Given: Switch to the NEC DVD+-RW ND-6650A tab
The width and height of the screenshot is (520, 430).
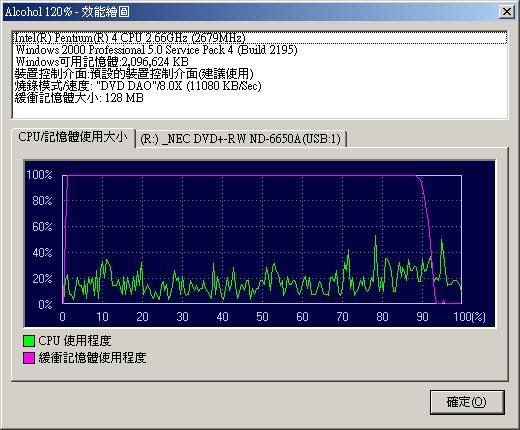Looking at the screenshot, I should pos(241,139).
